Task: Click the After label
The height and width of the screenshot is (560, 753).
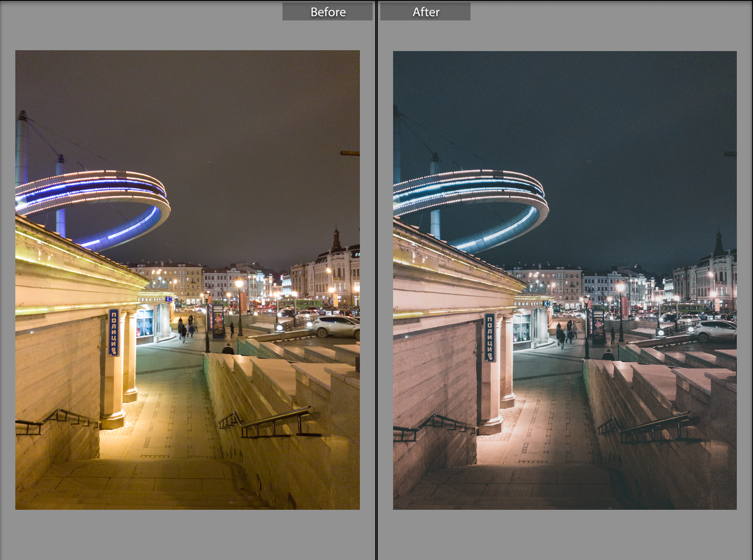Action: (425, 12)
